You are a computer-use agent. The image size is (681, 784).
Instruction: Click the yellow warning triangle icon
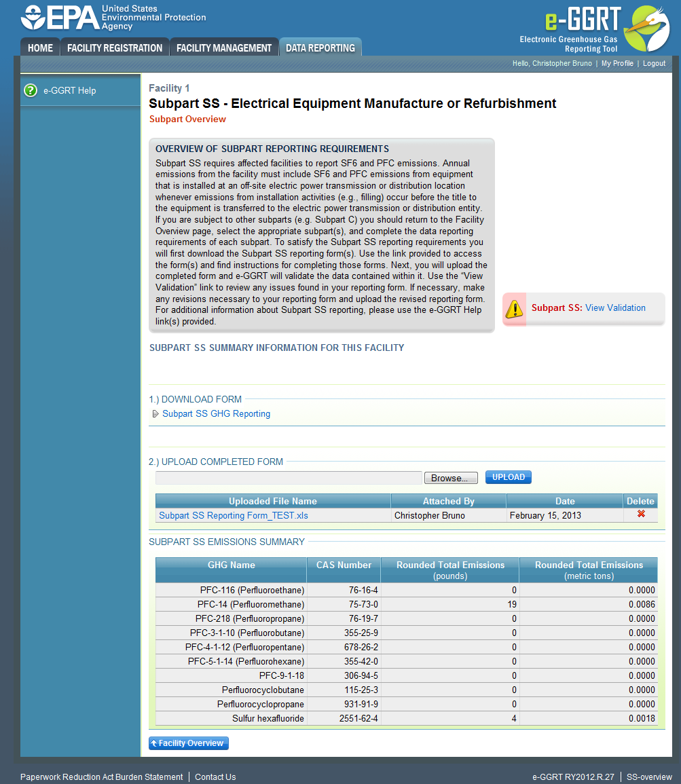[514, 308]
